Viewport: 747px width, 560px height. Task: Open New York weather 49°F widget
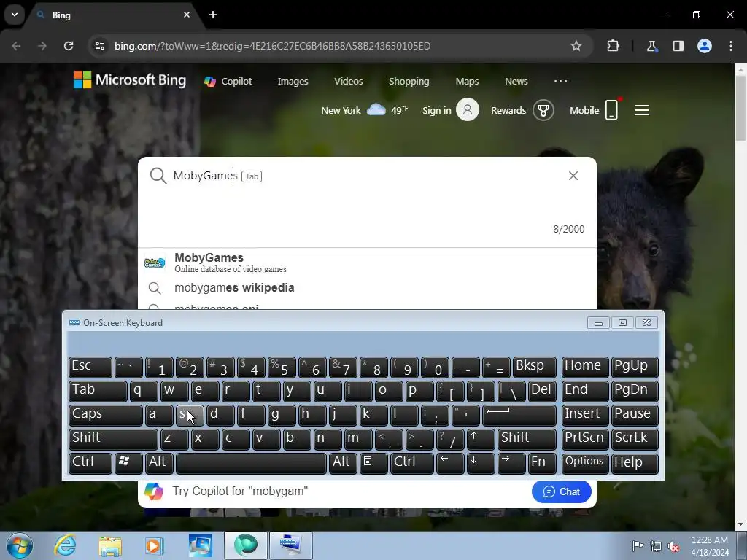coord(365,110)
